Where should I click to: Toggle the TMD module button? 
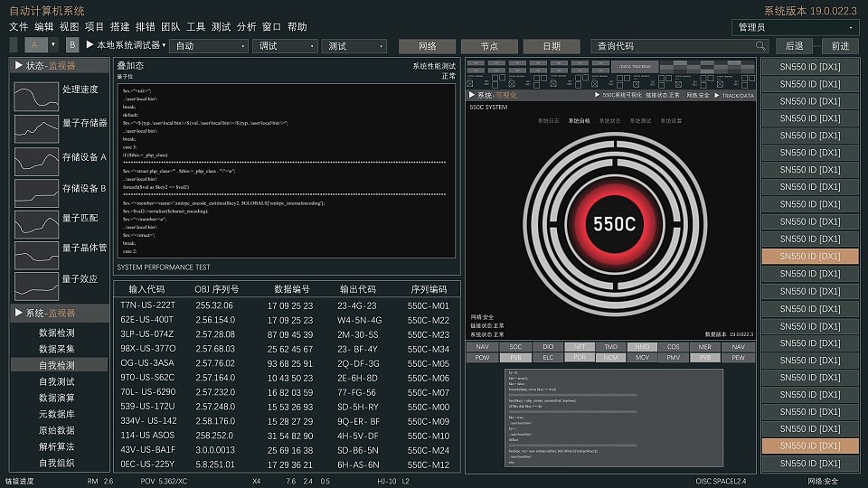610,347
